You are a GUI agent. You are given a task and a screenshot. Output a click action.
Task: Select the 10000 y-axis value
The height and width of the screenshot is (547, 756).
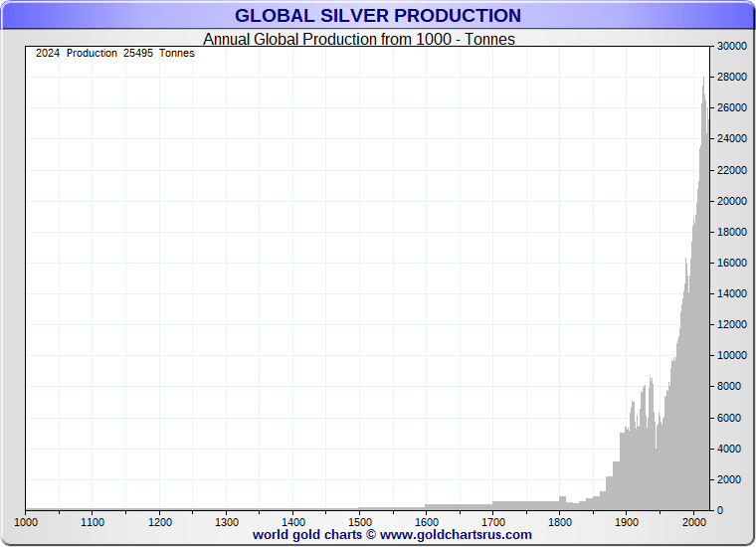tap(733, 356)
